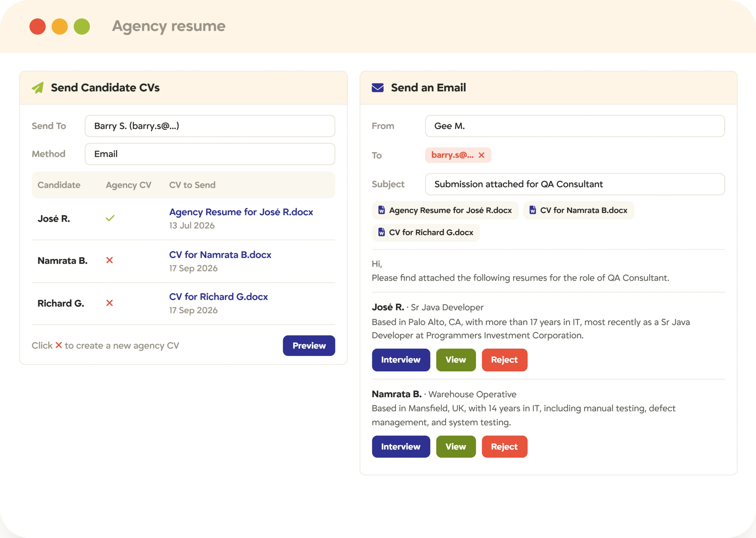Click Word icon on Agency Resume attachment

coord(381,210)
